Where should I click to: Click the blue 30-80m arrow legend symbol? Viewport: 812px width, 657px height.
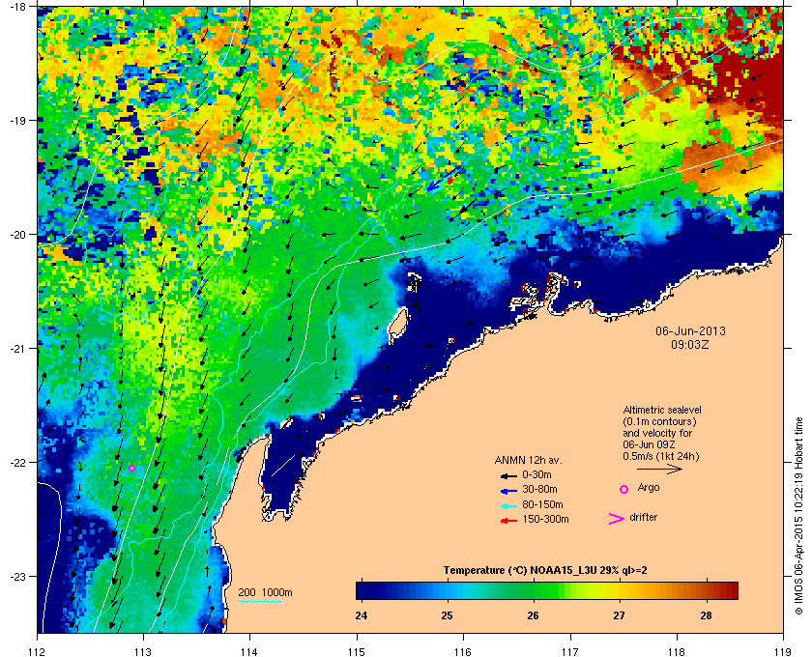pos(508,490)
